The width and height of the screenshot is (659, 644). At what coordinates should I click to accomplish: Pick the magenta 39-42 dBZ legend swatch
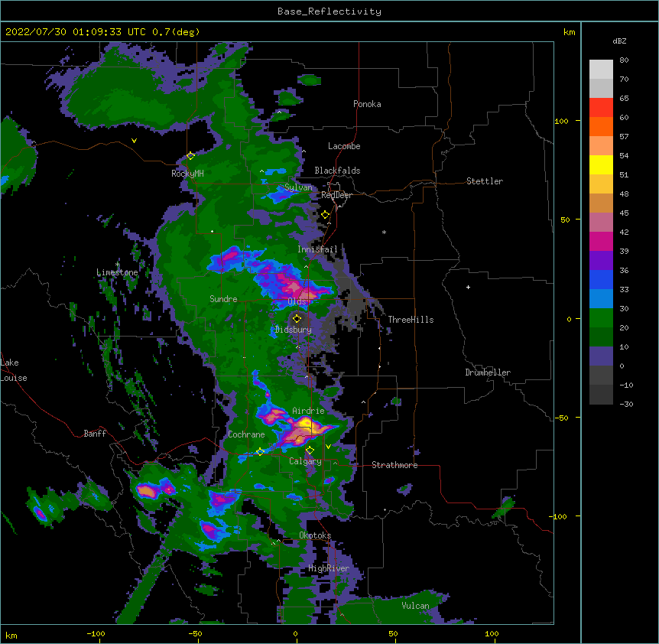(601, 241)
